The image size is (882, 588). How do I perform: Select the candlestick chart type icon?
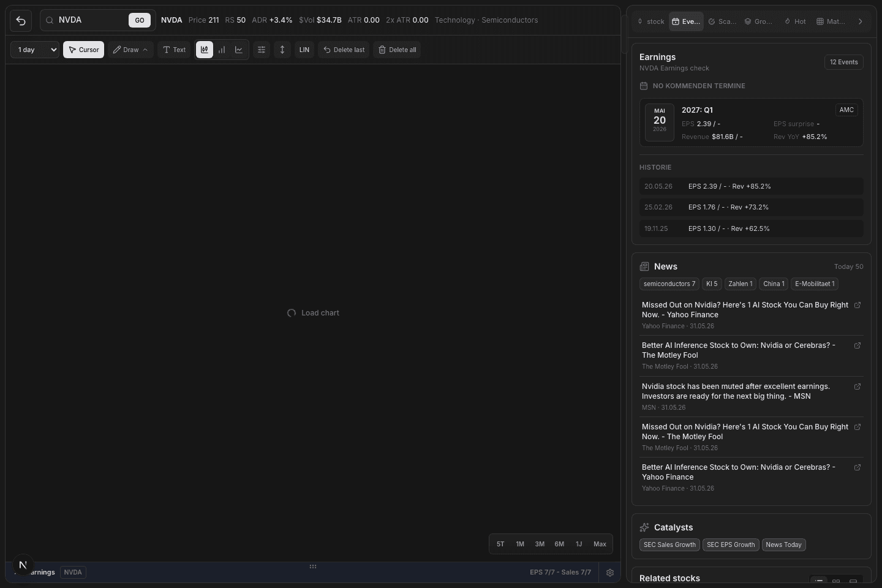[205, 50]
